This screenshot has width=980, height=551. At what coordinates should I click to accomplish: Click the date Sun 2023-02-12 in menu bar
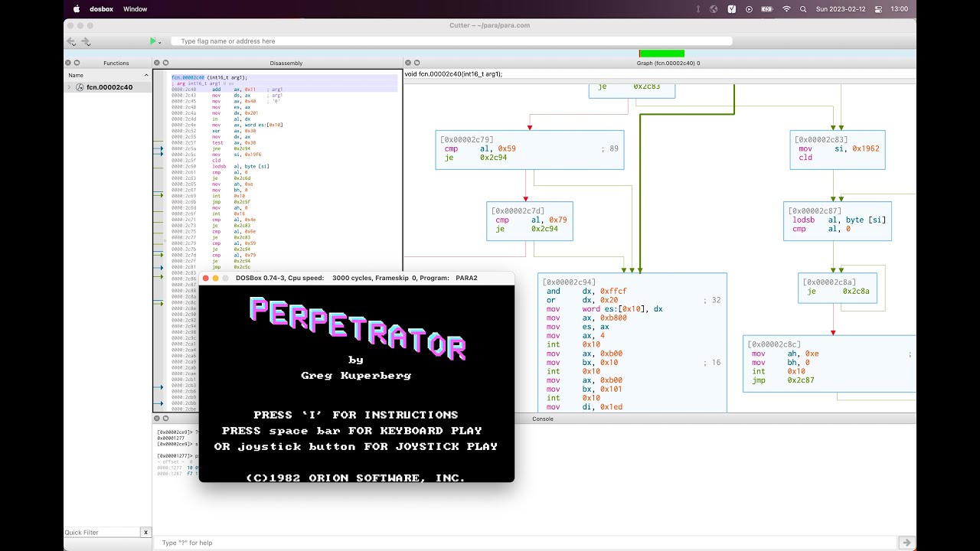coord(839,9)
